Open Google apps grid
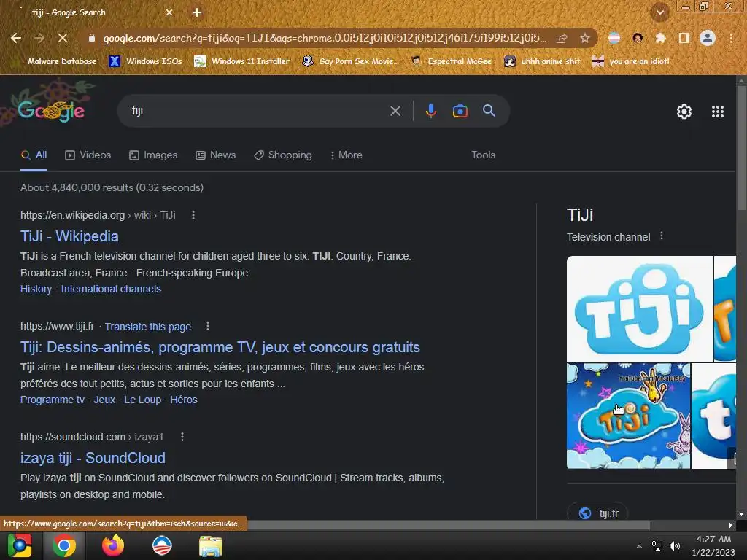This screenshot has width=747, height=560. tap(718, 112)
